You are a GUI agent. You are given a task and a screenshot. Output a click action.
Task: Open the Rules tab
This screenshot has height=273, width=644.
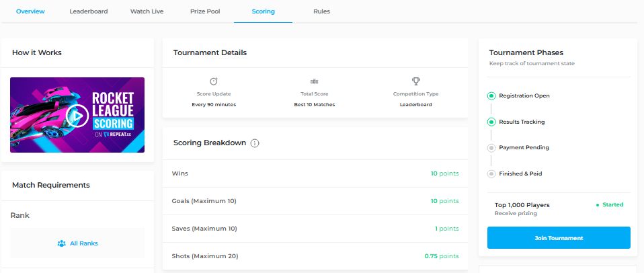click(321, 11)
